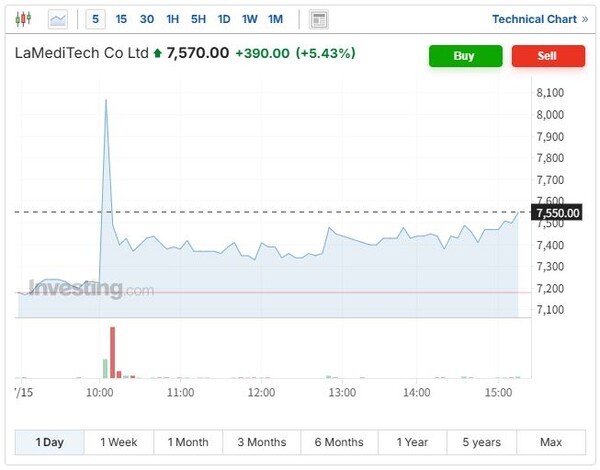Switch to the 1 Week range
600x470 pixels.
(x=118, y=442)
